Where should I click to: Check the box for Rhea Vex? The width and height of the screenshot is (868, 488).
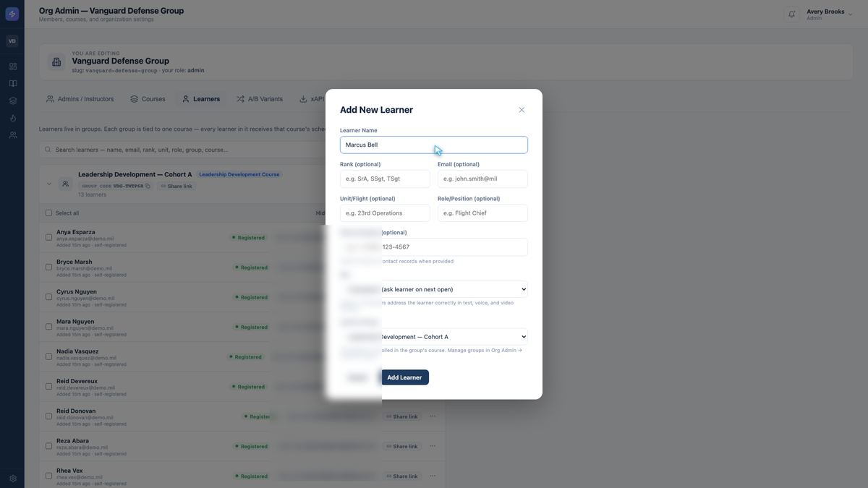click(x=48, y=476)
